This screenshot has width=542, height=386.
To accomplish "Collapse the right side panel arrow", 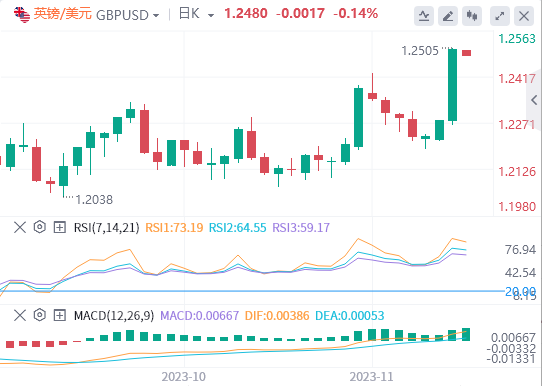I will tap(534, 100).
